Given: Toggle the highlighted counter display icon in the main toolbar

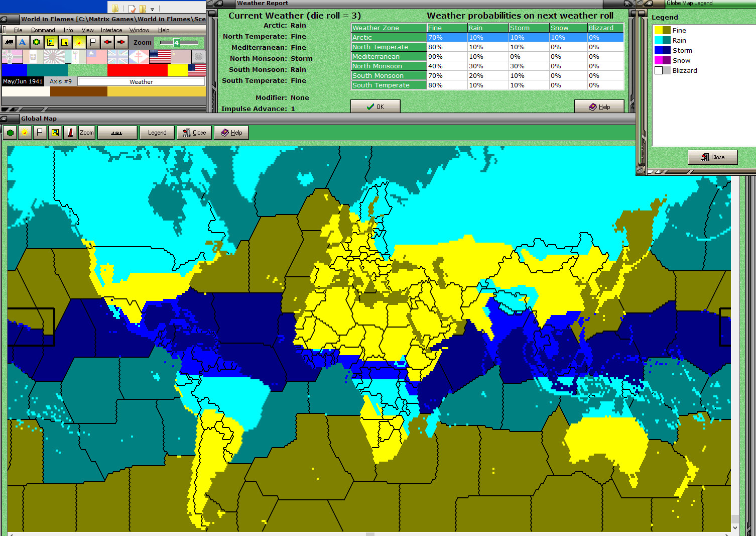Looking at the screenshot, I should point(50,42).
